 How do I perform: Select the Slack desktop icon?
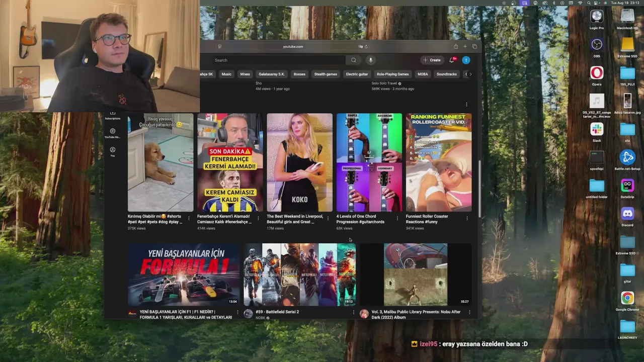point(597,132)
